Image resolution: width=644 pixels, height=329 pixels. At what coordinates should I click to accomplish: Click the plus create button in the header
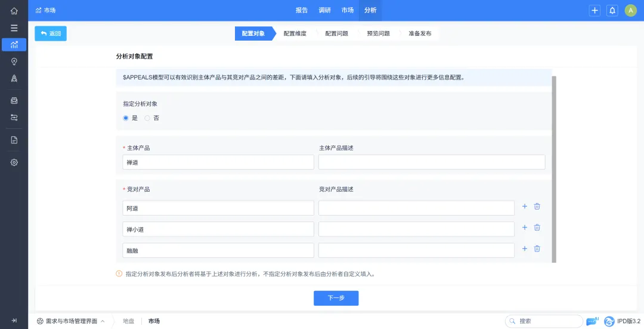coord(595,11)
